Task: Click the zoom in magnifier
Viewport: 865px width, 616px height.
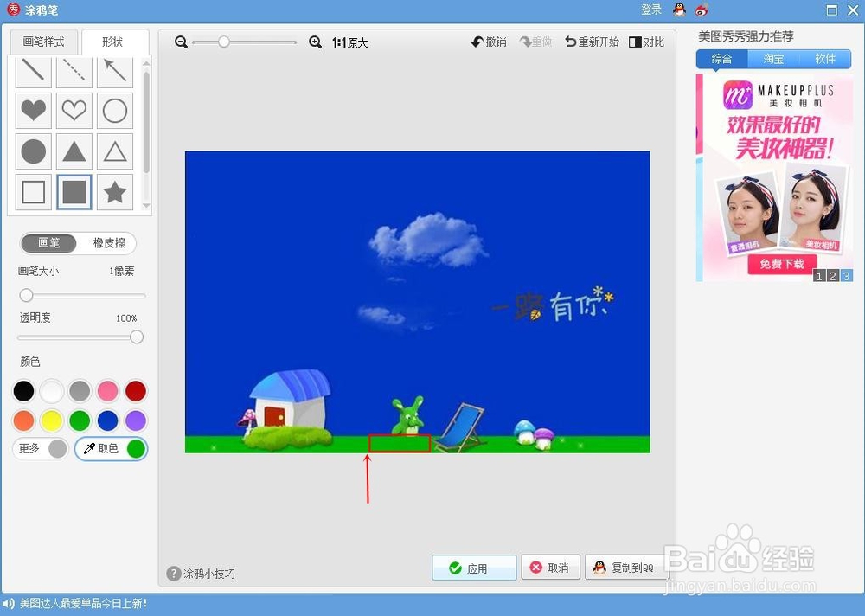Action: click(x=315, y=42)
